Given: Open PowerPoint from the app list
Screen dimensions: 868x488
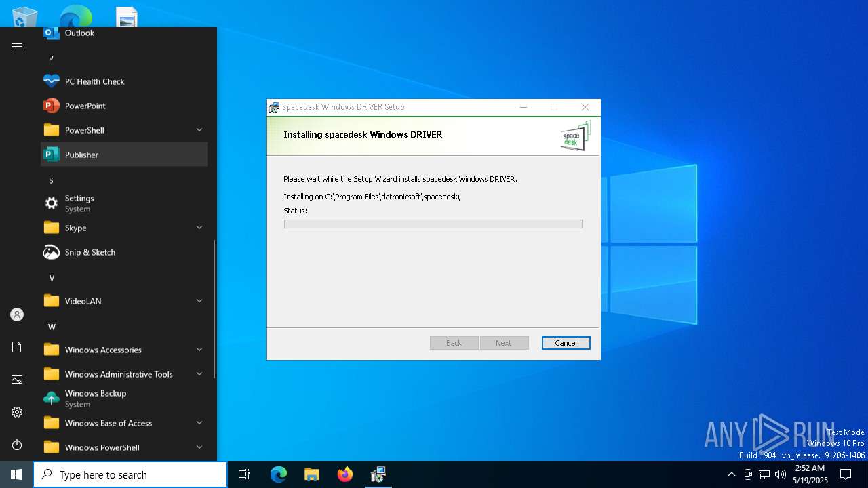Looking at the screenshot, I should tap(124, 106).
